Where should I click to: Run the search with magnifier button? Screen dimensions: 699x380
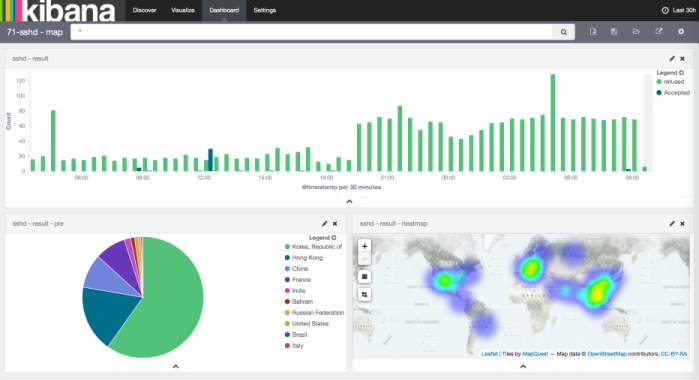tap(563, 32)
